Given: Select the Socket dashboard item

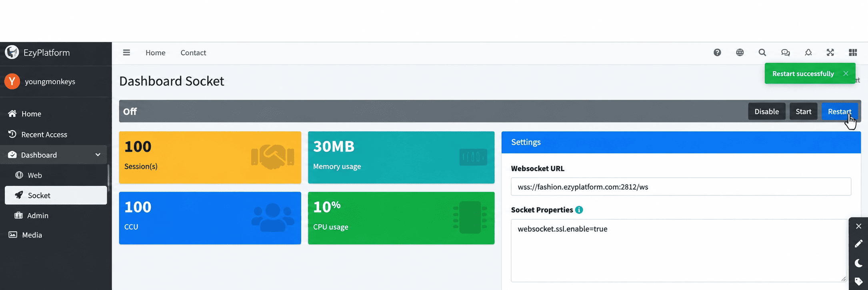Looking at the screenshot, I should click(56, 195).
